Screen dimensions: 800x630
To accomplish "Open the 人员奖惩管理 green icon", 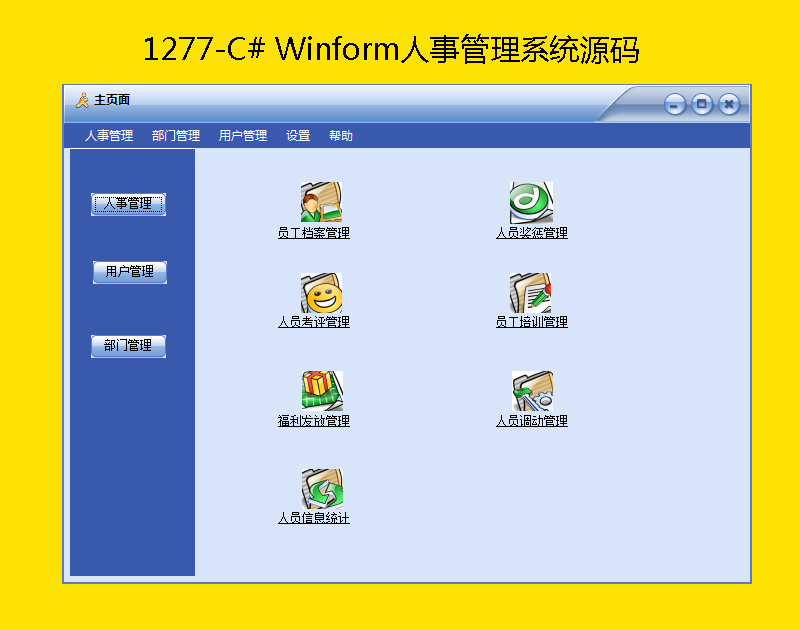I will [531, 202].
